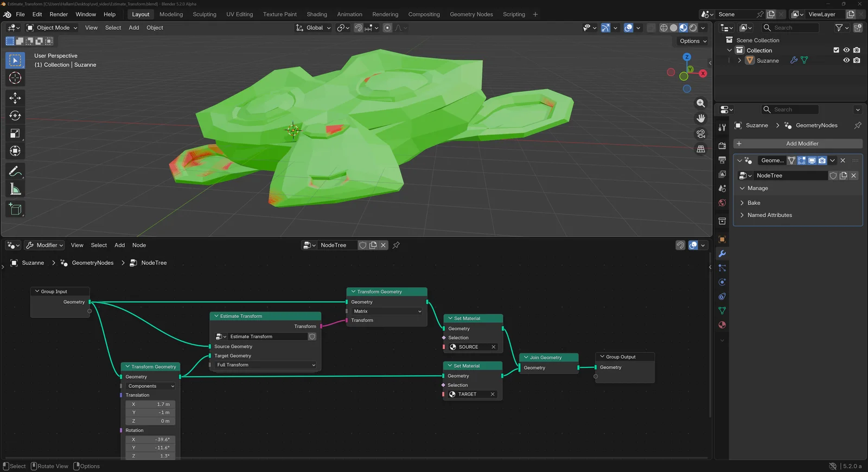Unlink NodeTree in modifier panel

pos(853,176)
